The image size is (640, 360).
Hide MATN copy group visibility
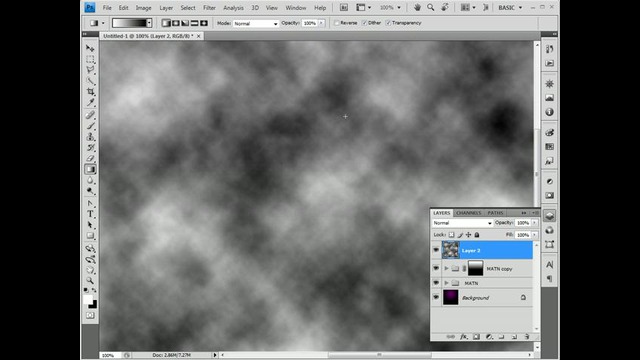[436, 269]
